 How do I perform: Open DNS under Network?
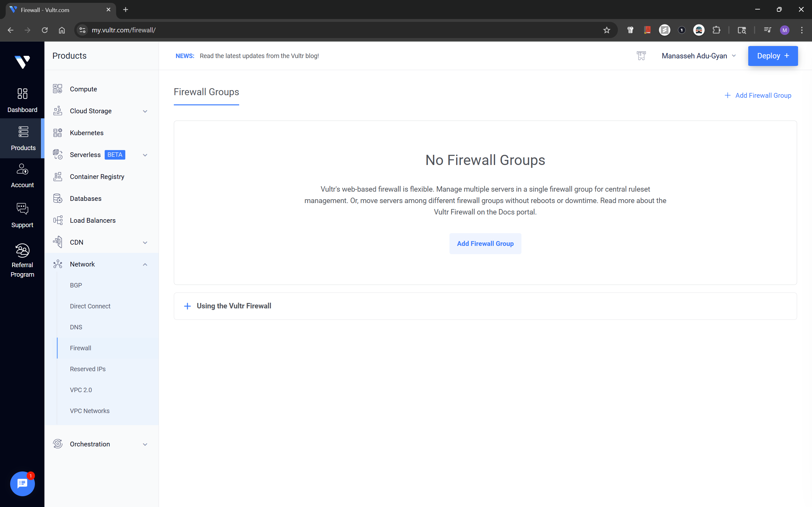[x=76, y=327]
